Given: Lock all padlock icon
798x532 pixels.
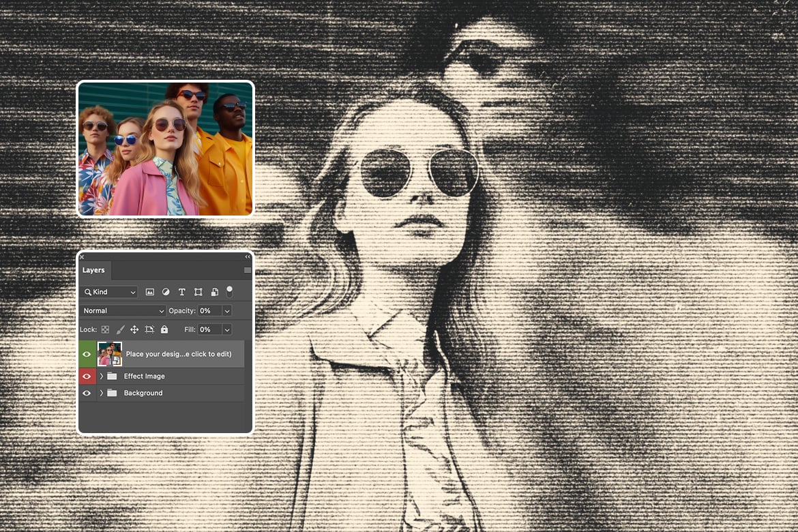Looking at the screenshot, I should point(164,329).
